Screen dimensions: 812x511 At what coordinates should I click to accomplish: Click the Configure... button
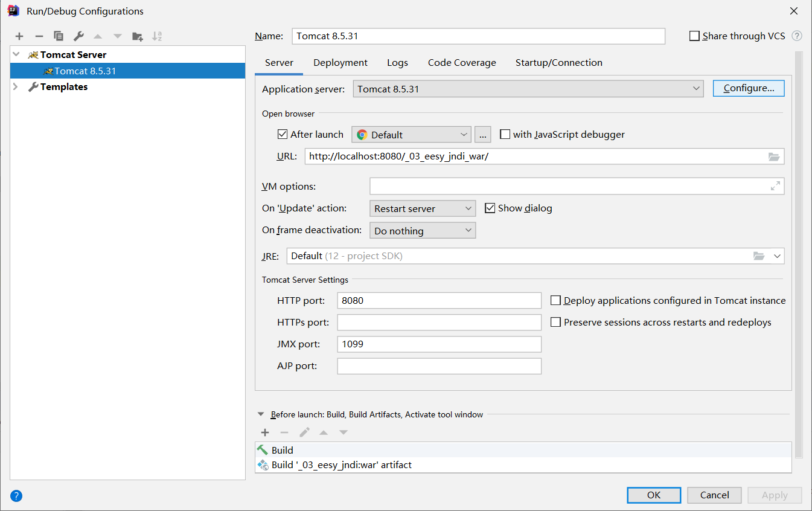pyautogui.click(x=749, y=88)
